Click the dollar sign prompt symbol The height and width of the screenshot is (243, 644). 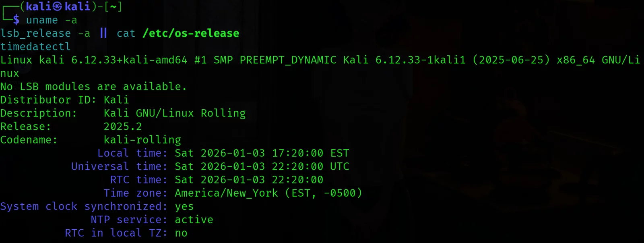(x=16, y=20)
